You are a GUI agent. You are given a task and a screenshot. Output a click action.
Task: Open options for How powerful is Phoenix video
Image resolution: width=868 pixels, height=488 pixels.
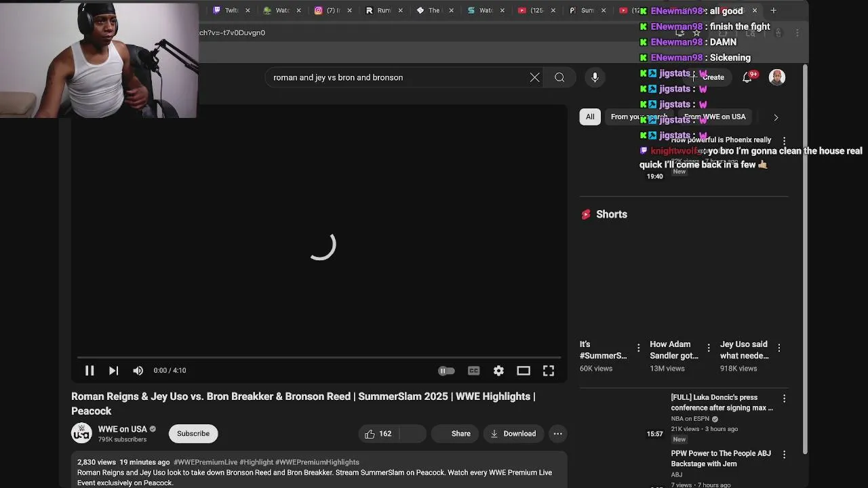point(784,141)
